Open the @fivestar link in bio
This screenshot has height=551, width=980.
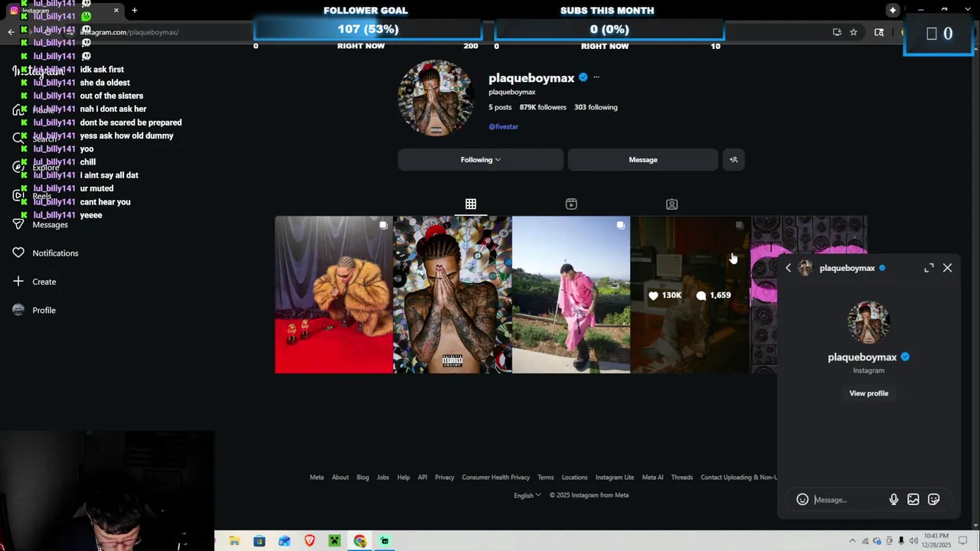click(x=503, y=126)
